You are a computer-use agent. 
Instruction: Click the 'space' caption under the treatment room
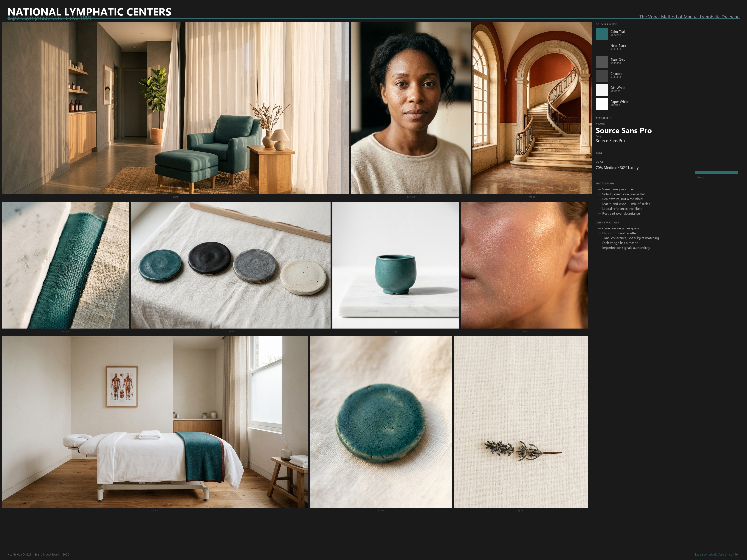[155, 510]
